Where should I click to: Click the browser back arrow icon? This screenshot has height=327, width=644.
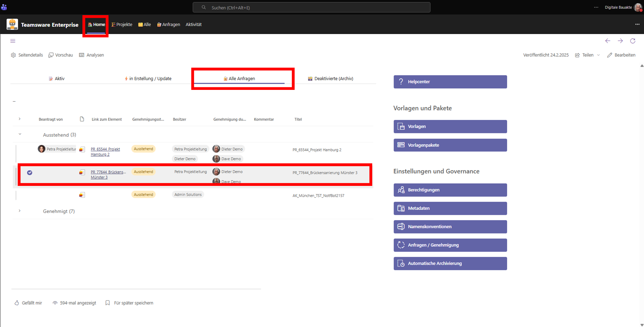coord(608,41)
